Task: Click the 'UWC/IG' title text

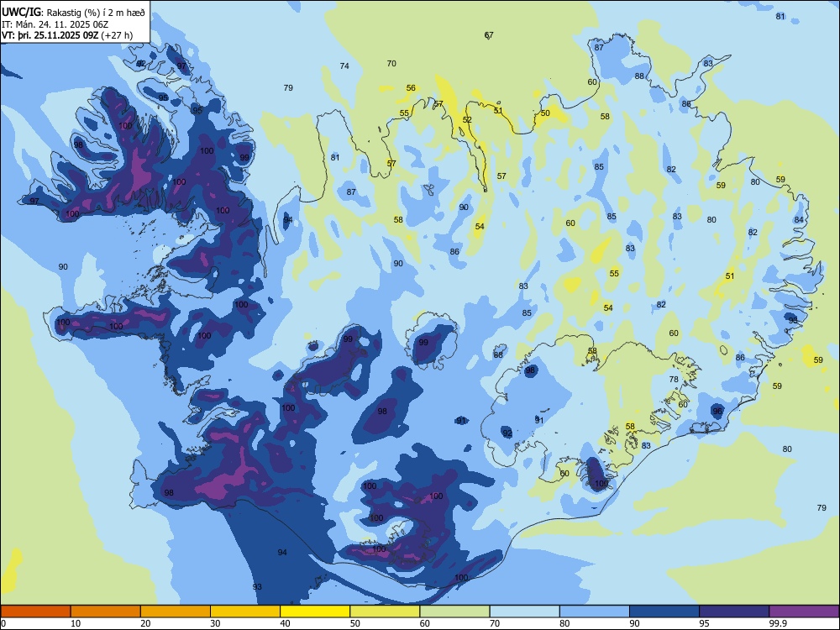Action: click(21, 13)
